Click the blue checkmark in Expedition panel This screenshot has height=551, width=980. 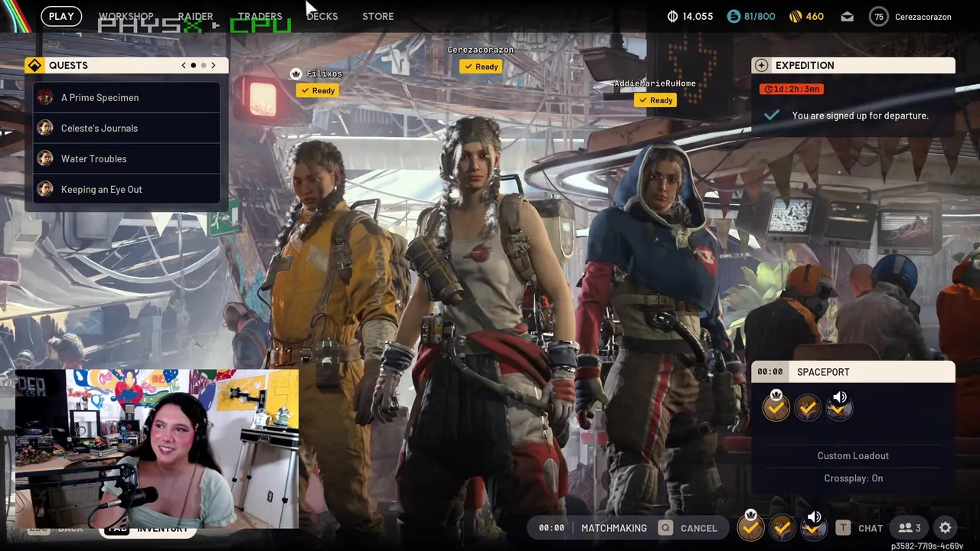[x=771, y=115]
